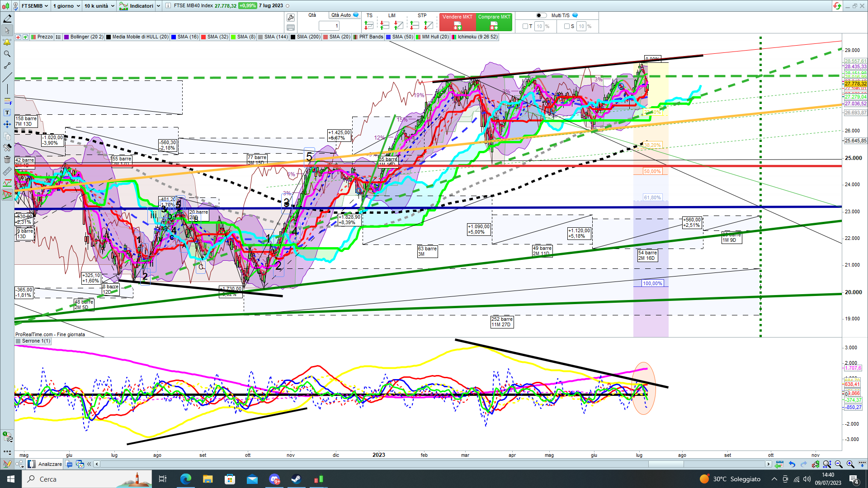Click the green up-arrow indicator icon
This screenshot has height=488, width=868.
click(25, 37)
